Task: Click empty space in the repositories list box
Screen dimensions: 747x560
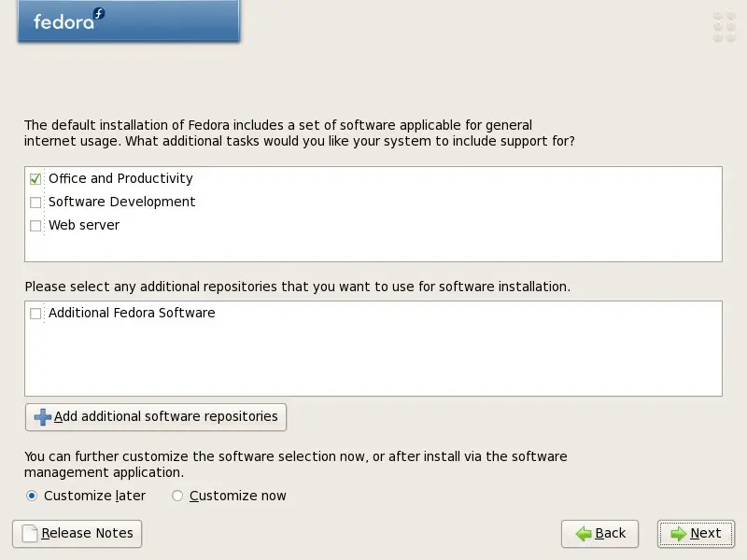Action: click(x=373, y=362)
